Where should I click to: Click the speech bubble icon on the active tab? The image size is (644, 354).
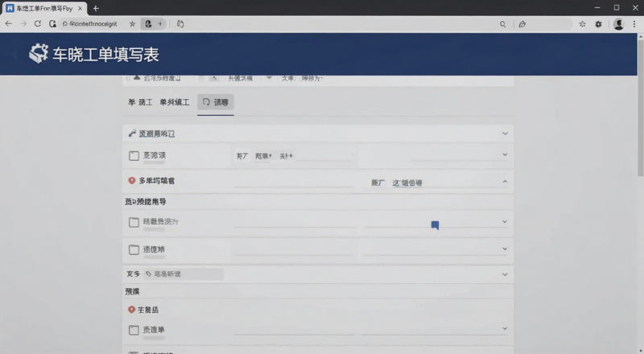click(206, 102)
